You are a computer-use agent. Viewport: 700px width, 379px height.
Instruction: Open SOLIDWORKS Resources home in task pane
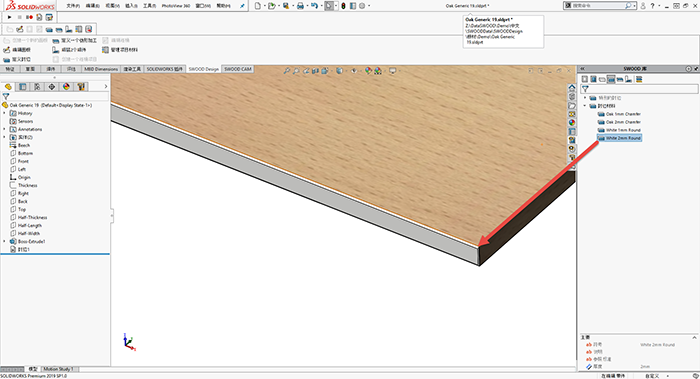(572, 88)
